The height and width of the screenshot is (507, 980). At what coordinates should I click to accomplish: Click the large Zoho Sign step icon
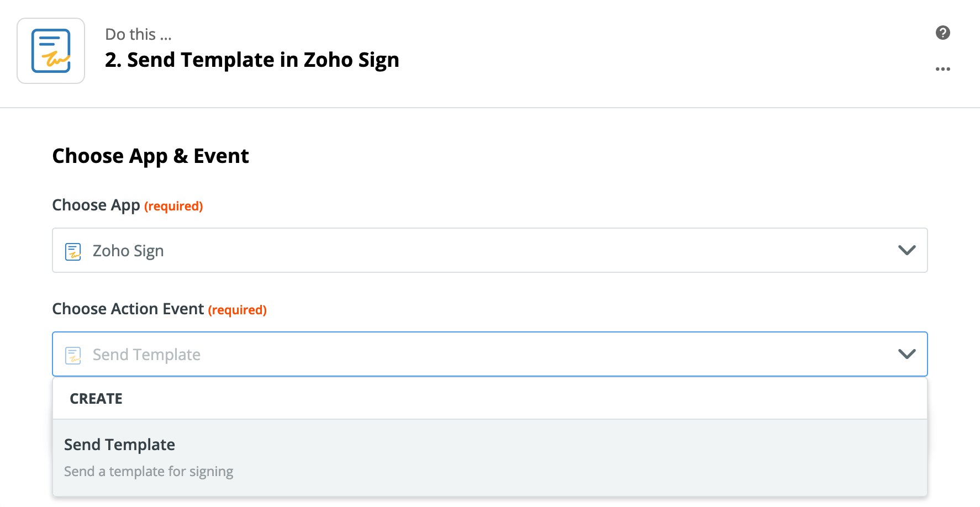tap(51, 51)
